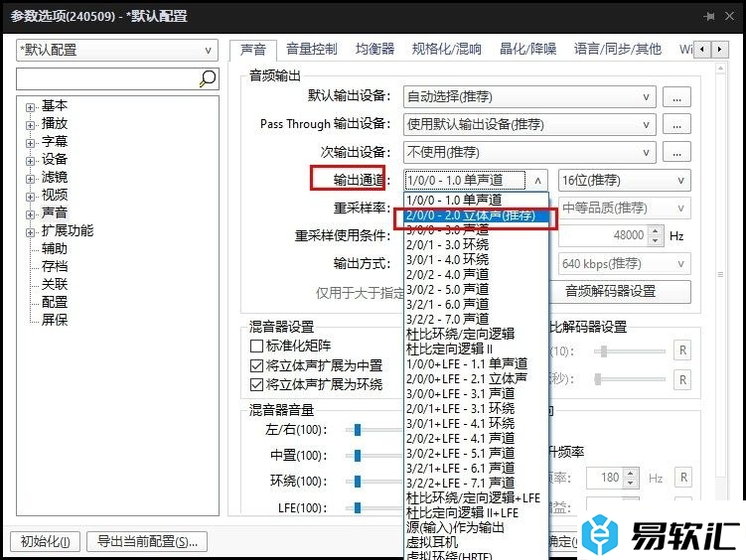Select 2/0/0 - 2.0 立体声(推荐) option
Image resolution: width=746 pixels, height=560 pixels.
[472, 215]
